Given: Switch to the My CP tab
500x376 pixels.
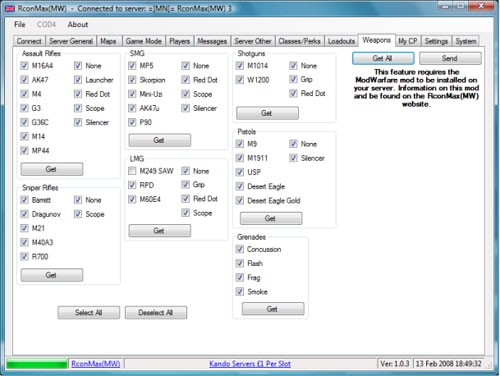Looking at the screenshot, I should click(408, 41).
